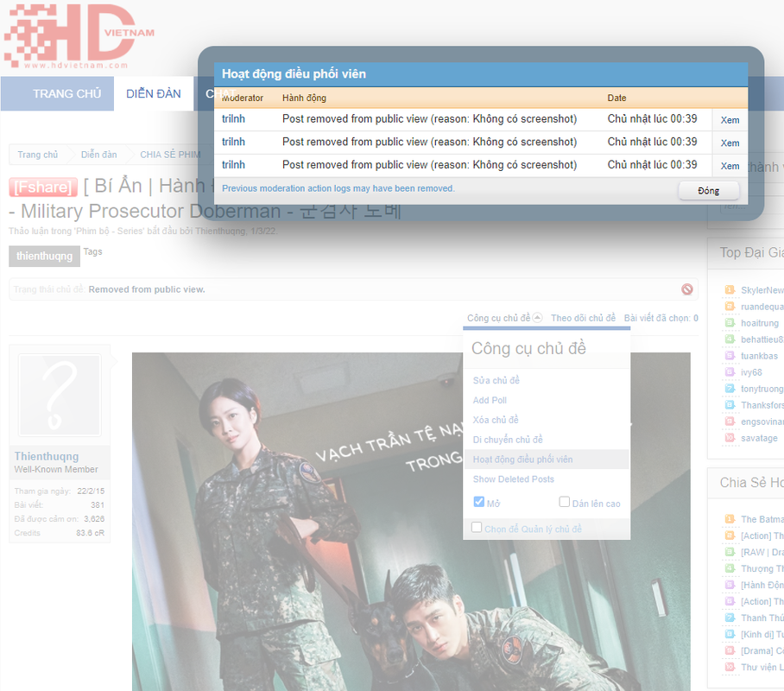784x691 pixels.
Task: Click Theo dõi chủ đề link
Action: coord(583,318)
